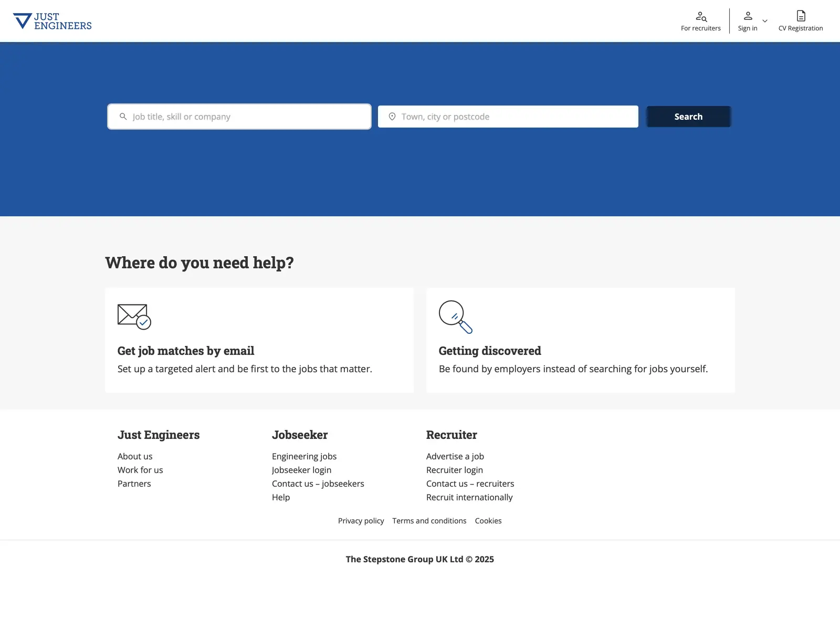Open Contact us – recruiters link

[x=470, y=484]
